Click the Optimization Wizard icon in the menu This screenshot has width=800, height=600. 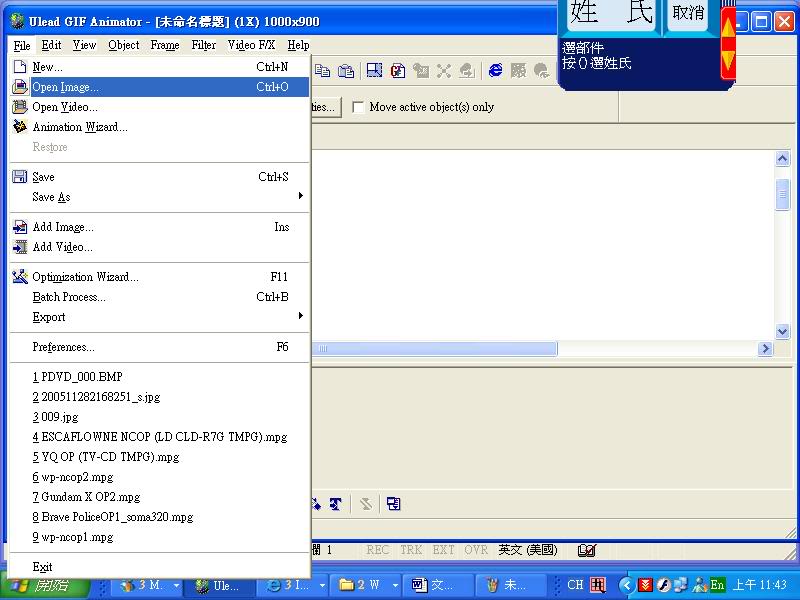pyautogui.click(x=20, y=277)
